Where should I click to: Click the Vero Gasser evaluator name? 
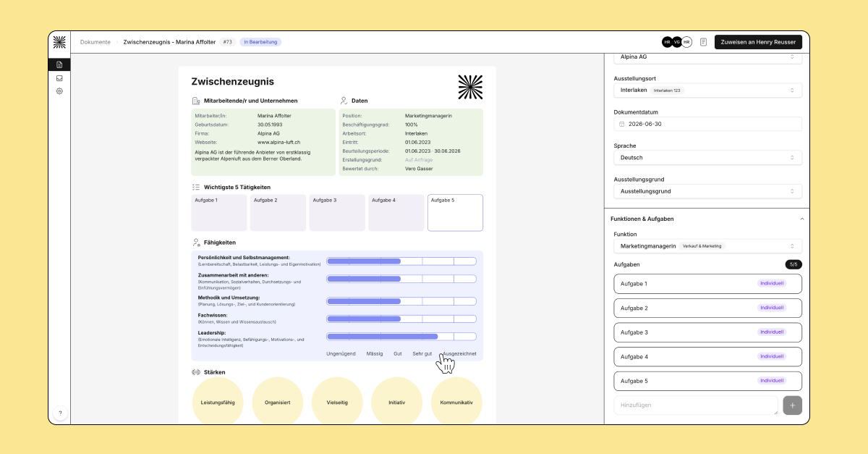[x=420, y=168]
